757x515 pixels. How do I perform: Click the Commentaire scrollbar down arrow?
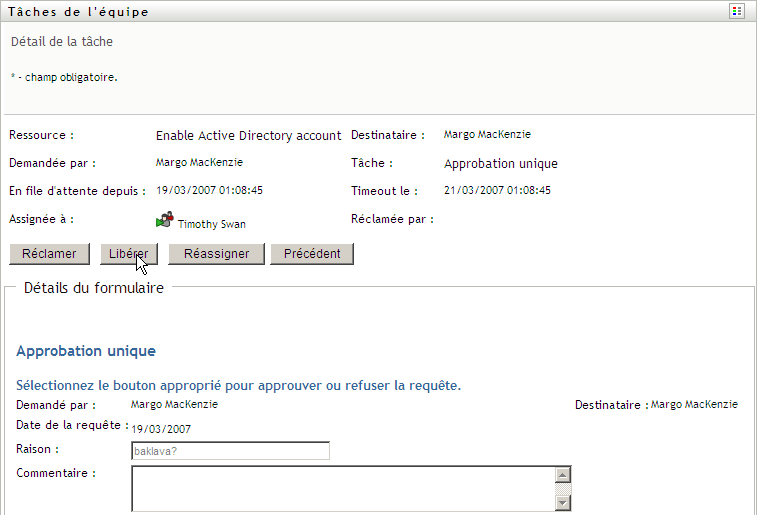[562, 503]
